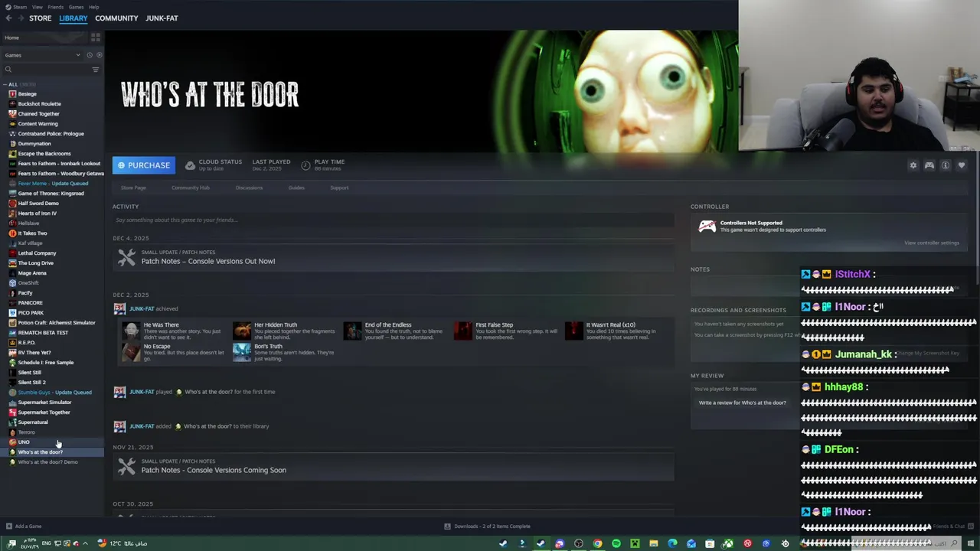Viewport: 980px width, 551px height.
Task: Switch to the COMMUNITY tab
Action: [x=116, y=18]
